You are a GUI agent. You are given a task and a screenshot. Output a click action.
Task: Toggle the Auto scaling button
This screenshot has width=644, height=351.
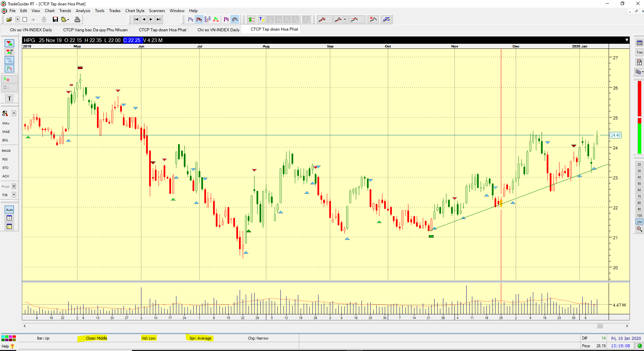pos(9,210)
